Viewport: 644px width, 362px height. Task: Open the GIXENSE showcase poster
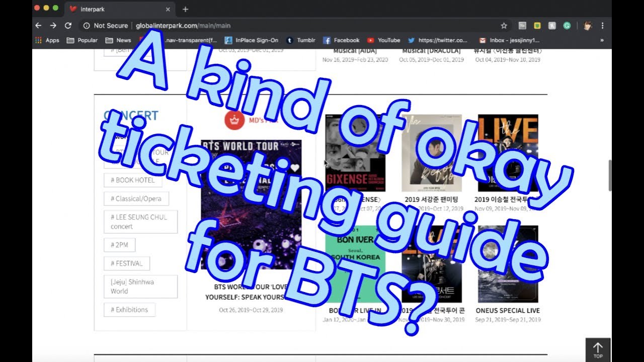point(355,153)
